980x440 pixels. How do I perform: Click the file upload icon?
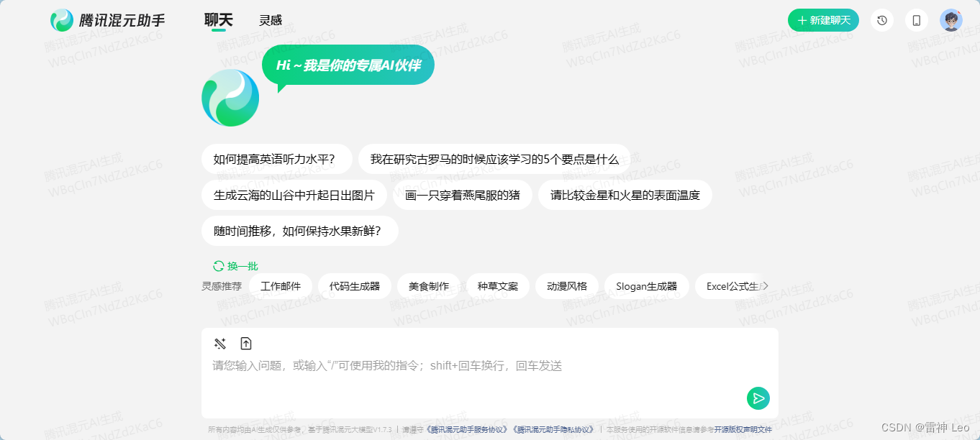[246, 344]
